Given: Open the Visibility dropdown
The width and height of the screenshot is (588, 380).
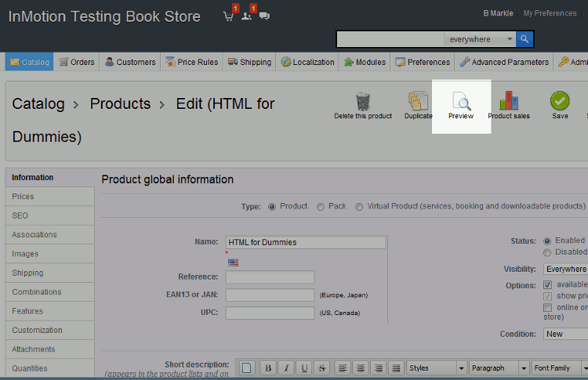Looking at the screenshot, I should pos(565,269).
